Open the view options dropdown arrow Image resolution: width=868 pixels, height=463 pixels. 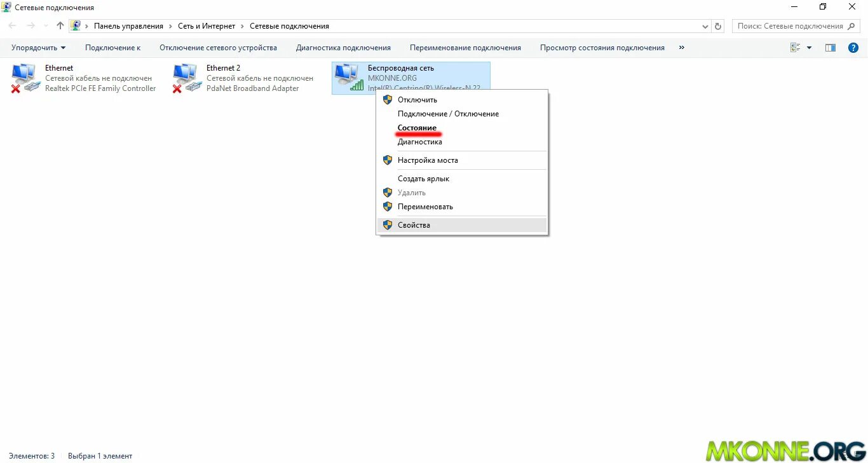point(809,48)
